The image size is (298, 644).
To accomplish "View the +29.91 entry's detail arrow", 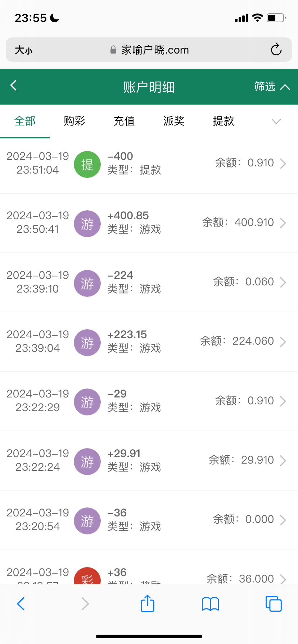I will click(x=283, y=461).
